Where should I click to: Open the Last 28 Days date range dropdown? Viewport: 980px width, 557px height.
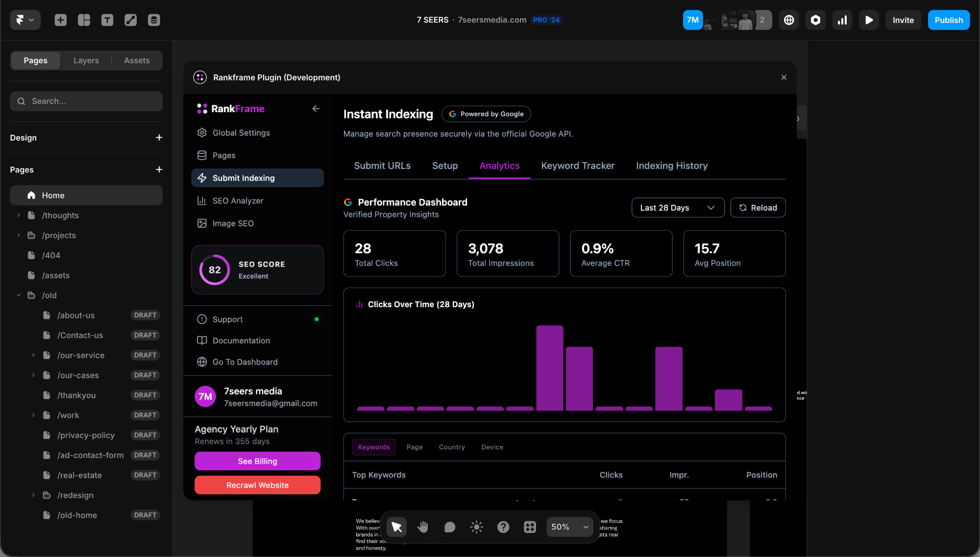point(678,207)
